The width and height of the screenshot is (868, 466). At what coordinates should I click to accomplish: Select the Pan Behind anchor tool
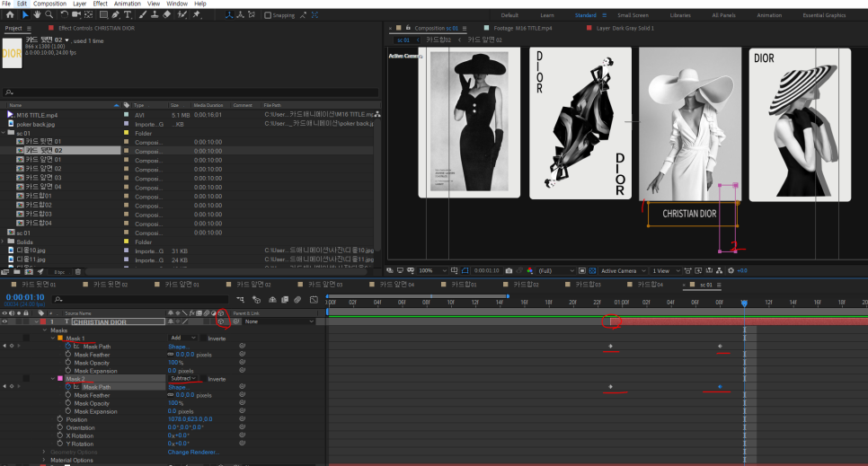[x=89, y=15]
